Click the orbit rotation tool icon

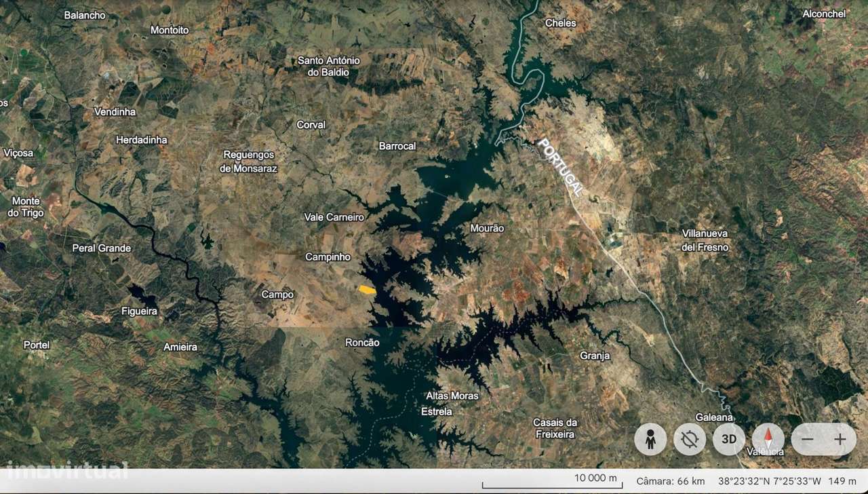pyautogui.click(x=690, y=440)
